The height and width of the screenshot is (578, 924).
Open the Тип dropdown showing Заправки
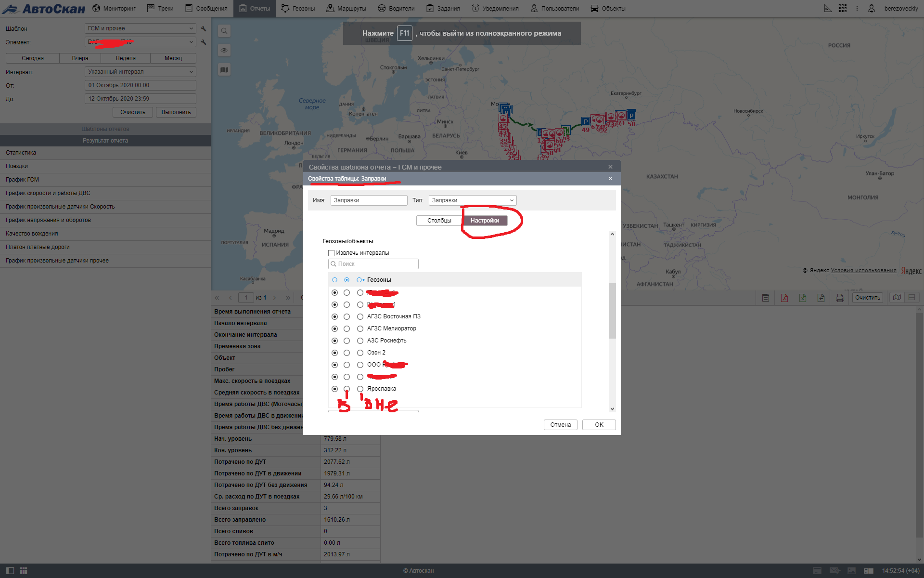tap(472, 200)
